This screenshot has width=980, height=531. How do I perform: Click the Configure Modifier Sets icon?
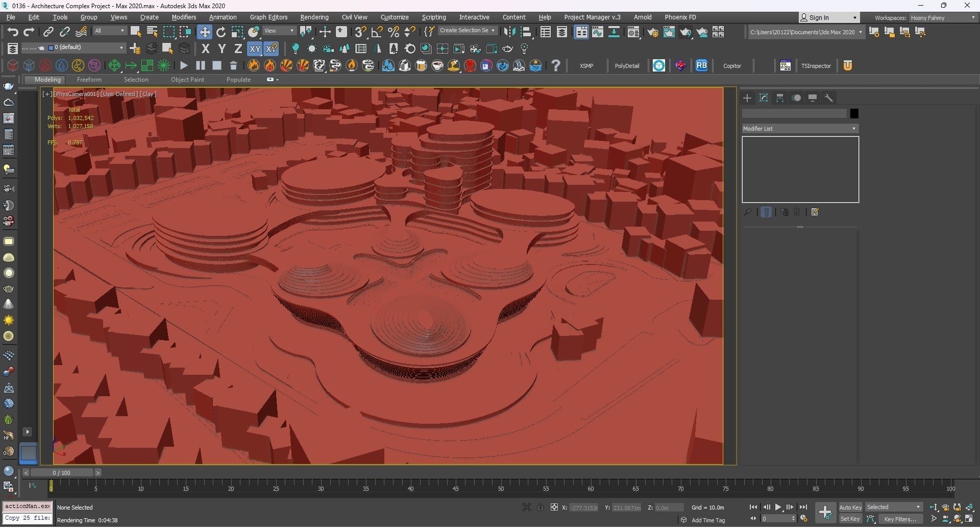tap(815, 212)
